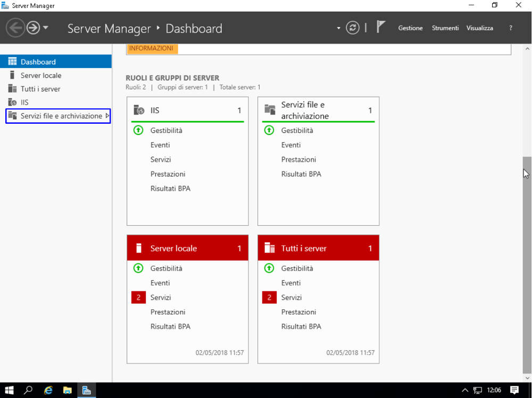Open the Visualizza menu

[x=479, y=28]
